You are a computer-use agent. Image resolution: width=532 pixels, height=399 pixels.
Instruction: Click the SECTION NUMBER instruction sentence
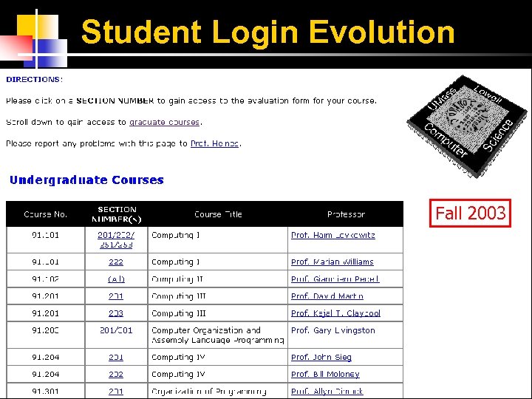coord(191,100)
